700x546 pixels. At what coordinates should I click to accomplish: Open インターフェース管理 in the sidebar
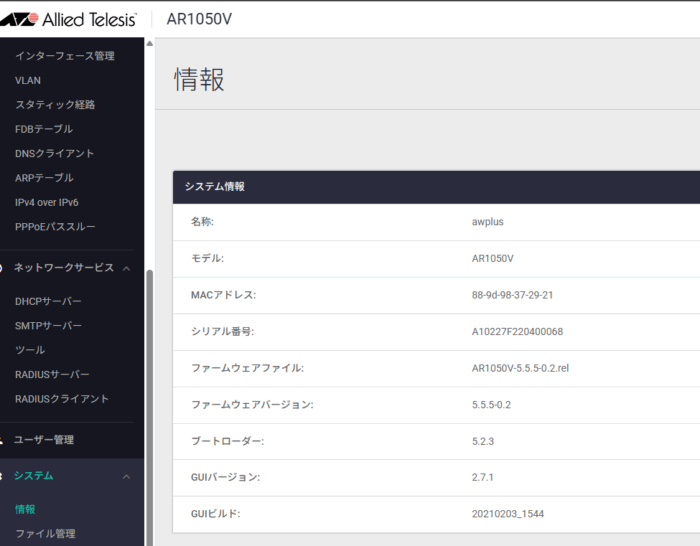click(x=65, y=56)
